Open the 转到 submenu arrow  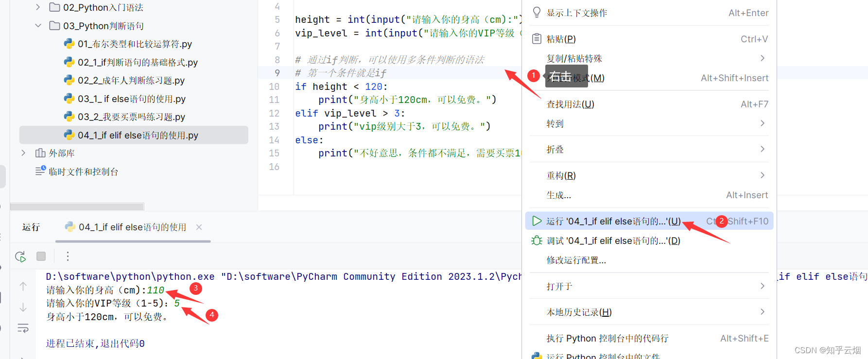(763, 123)
